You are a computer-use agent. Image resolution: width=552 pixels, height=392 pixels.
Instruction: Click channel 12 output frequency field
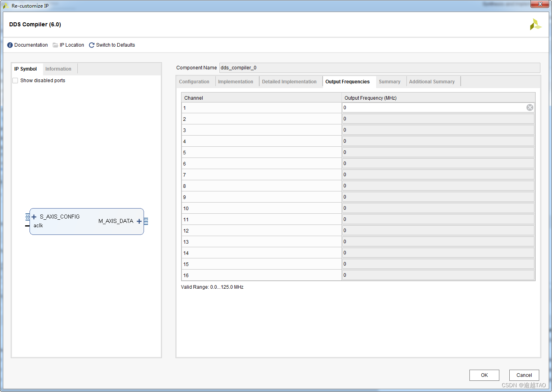tap(438, 230)
